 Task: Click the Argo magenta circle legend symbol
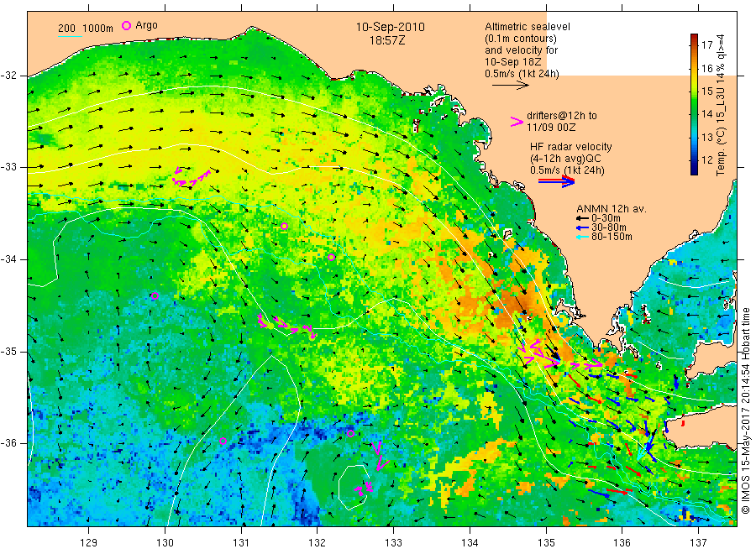(x=126, y=25)
